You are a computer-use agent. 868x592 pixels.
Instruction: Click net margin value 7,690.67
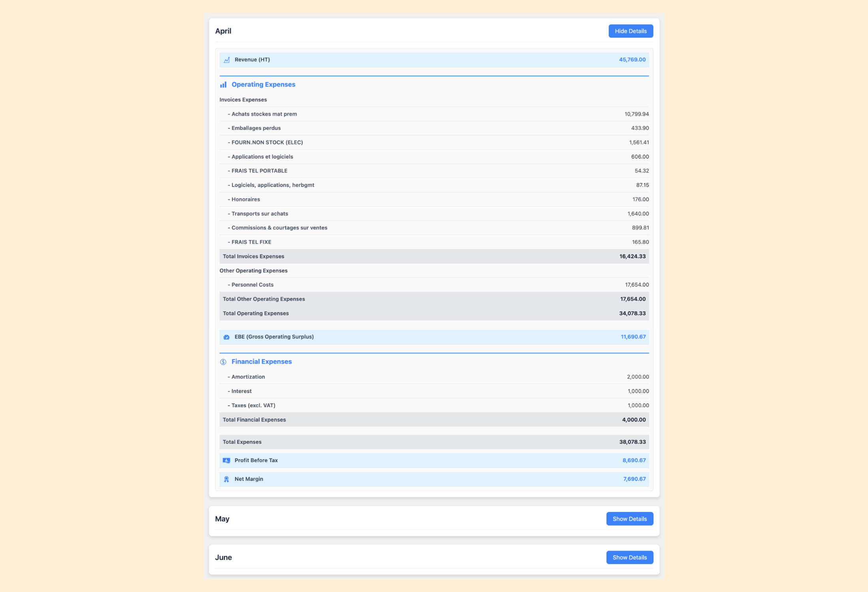(x=634, y=479)
